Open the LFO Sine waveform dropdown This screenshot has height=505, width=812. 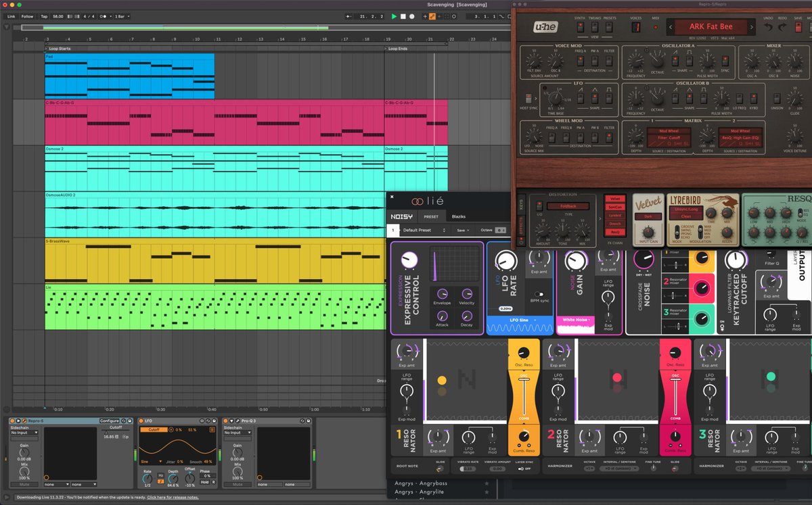(152, 462)
